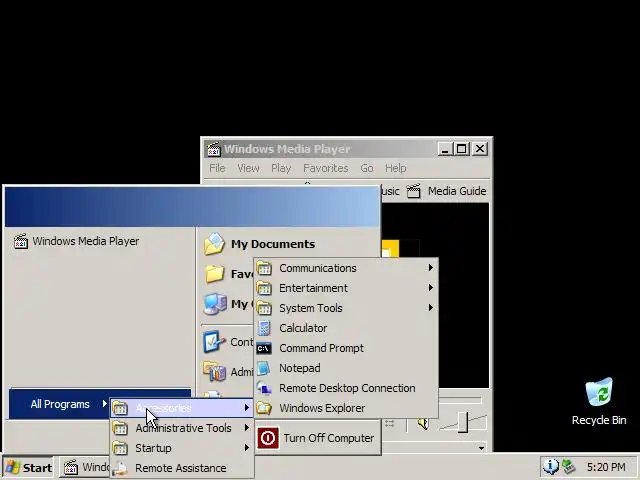Image resolution: width=640 pixels, height=480 pixels.
Task: Open the Recycle Bin desktop icon
Action: pyautogui.click(x=599, y=392)
